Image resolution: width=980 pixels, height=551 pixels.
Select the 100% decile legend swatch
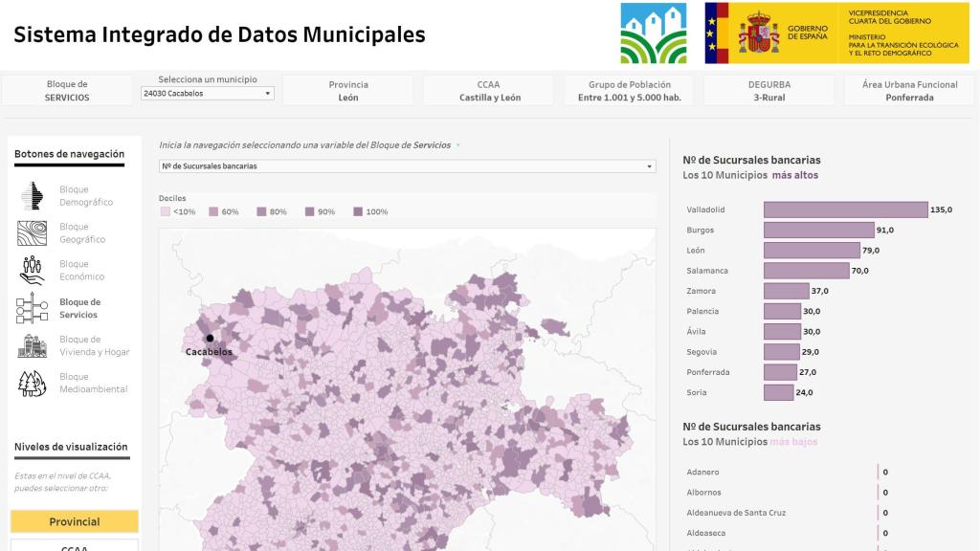(x=358, y=211)
